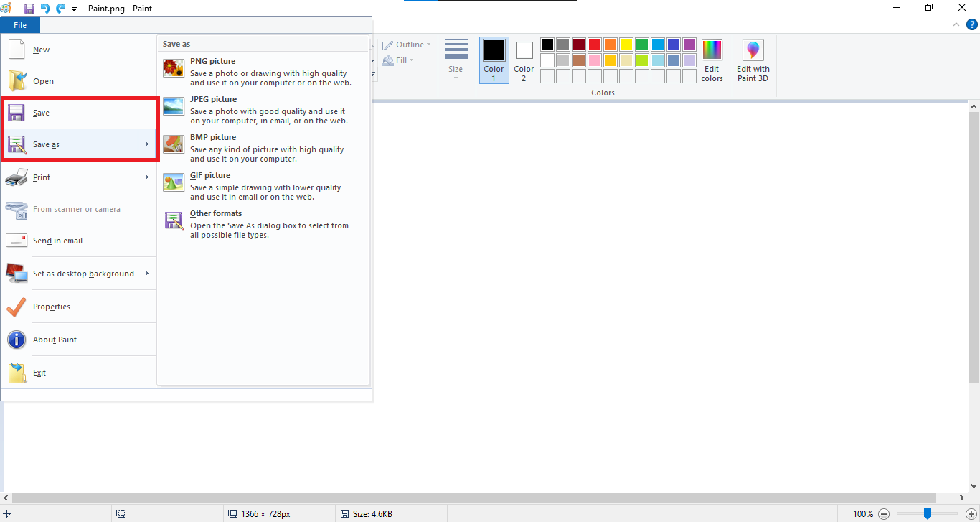980x522 pixels.
Task: Click the zoom slider handle
Action: (x=928, y=513)
